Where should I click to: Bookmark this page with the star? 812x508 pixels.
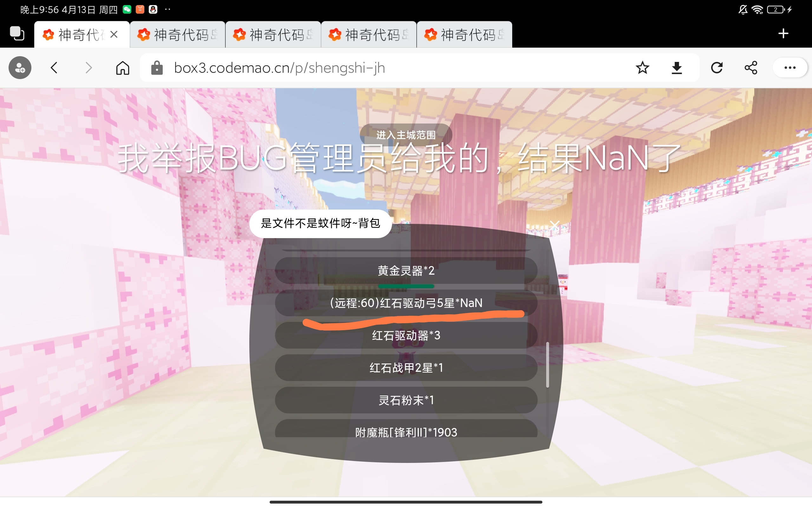[642, 68]
